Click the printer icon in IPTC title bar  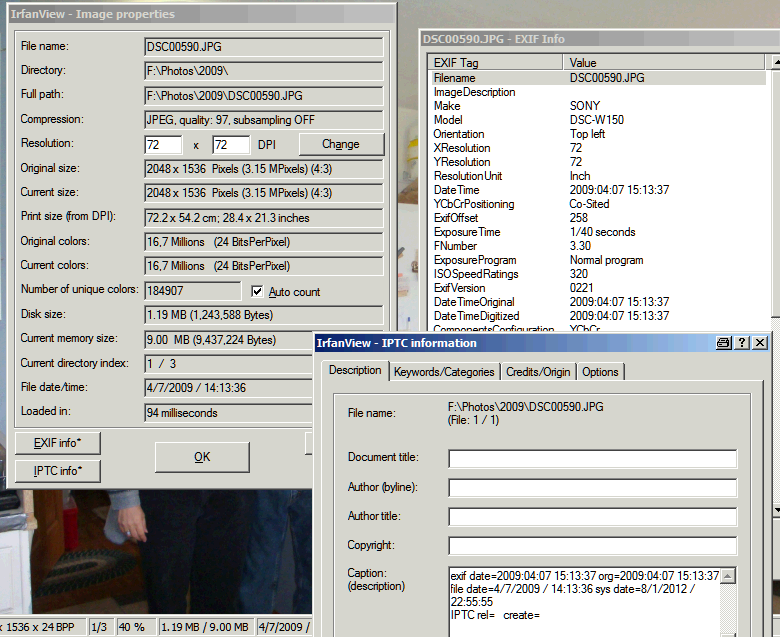[724, 343]
